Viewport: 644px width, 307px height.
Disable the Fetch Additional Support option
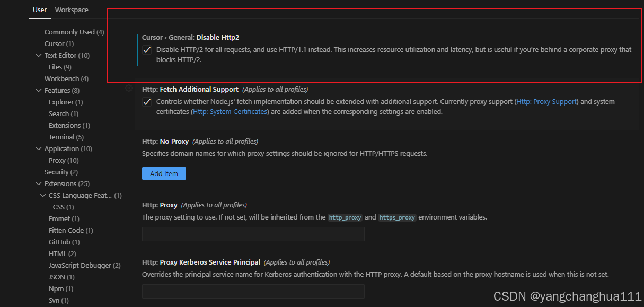147,102
